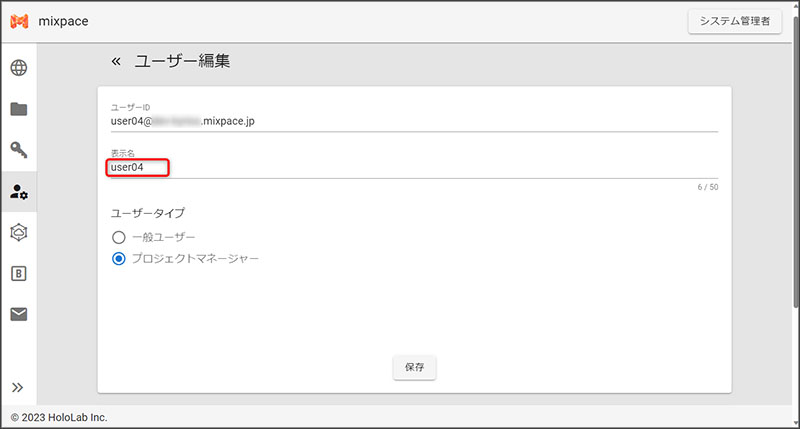Click the プロジェクトマネージャー label text

[195, 259]
